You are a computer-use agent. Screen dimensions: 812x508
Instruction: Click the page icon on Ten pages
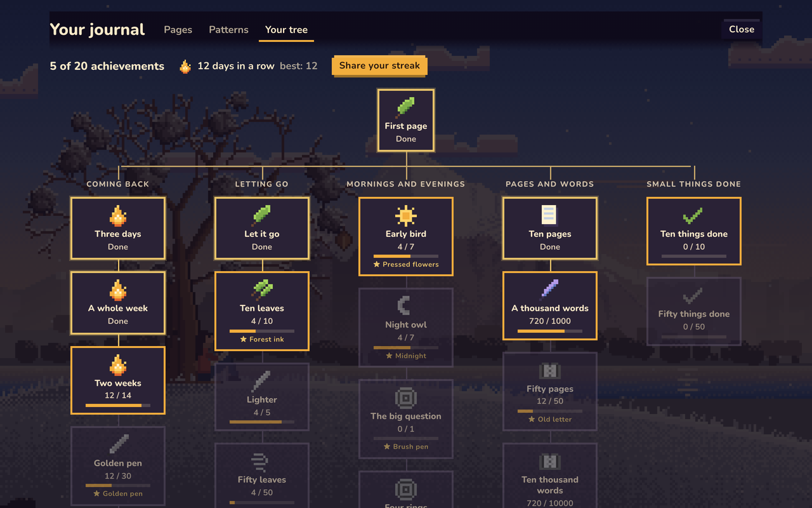[x=550, y=215]
